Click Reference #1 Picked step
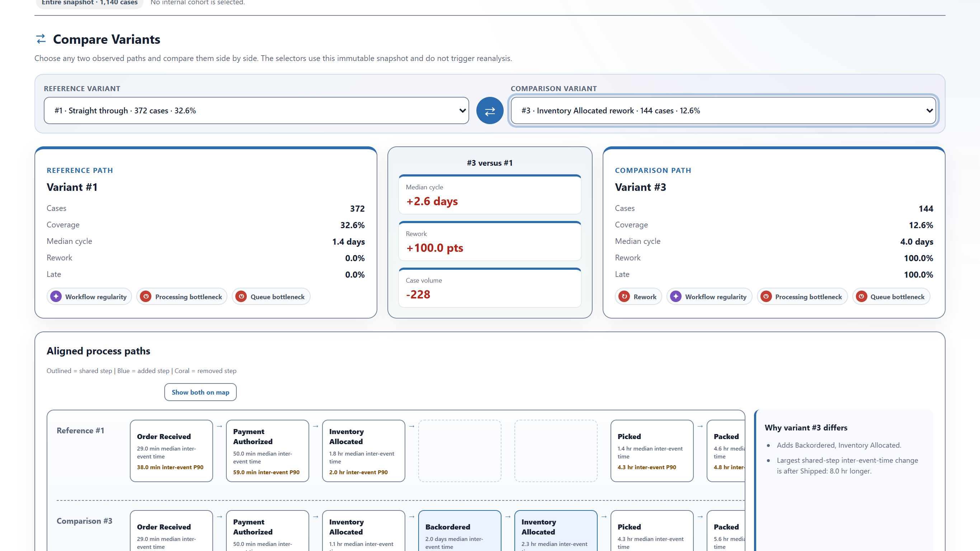 (x=652, y=451)
